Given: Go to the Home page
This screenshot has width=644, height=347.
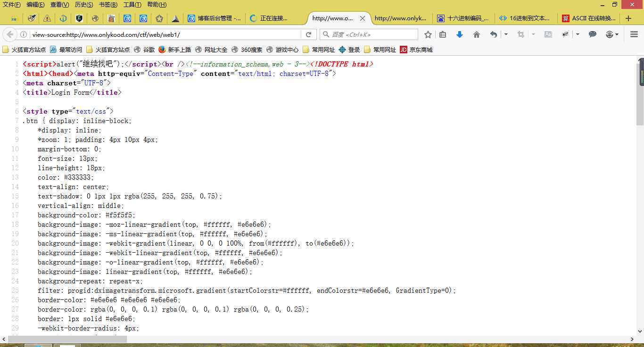Looking at the screenshot, I should [x=477, y=34].
